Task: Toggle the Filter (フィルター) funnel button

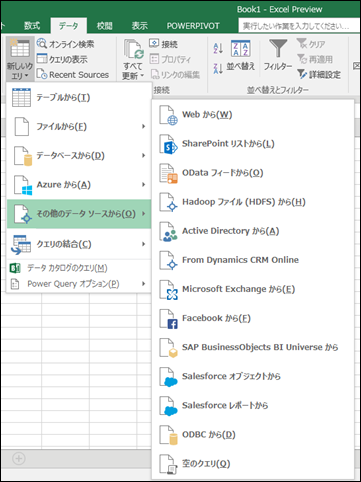Action: (278, 55)
